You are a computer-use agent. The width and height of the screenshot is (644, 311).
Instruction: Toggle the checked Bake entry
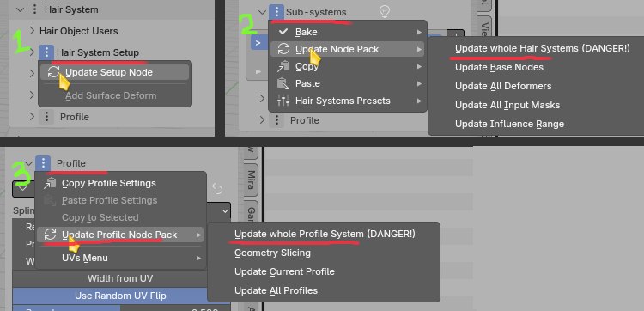coord(349,32)
